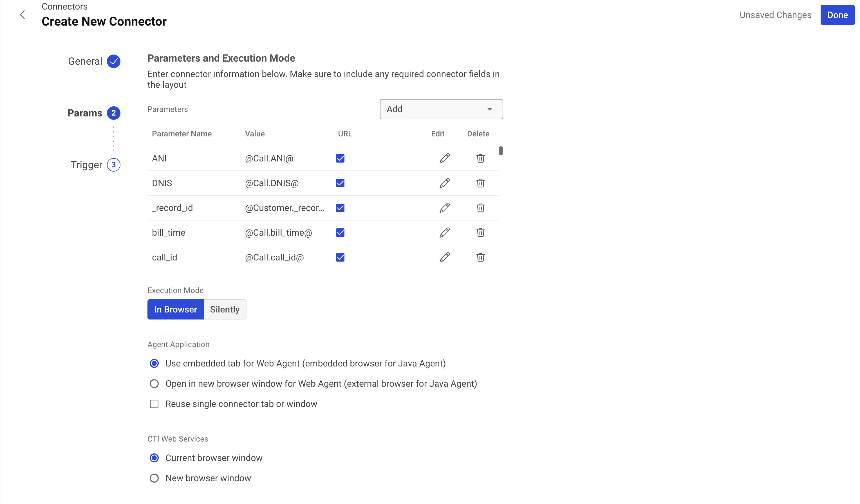Screen dimensions: 860x504
Task: Go to the General step
Action: pos(85,61)
